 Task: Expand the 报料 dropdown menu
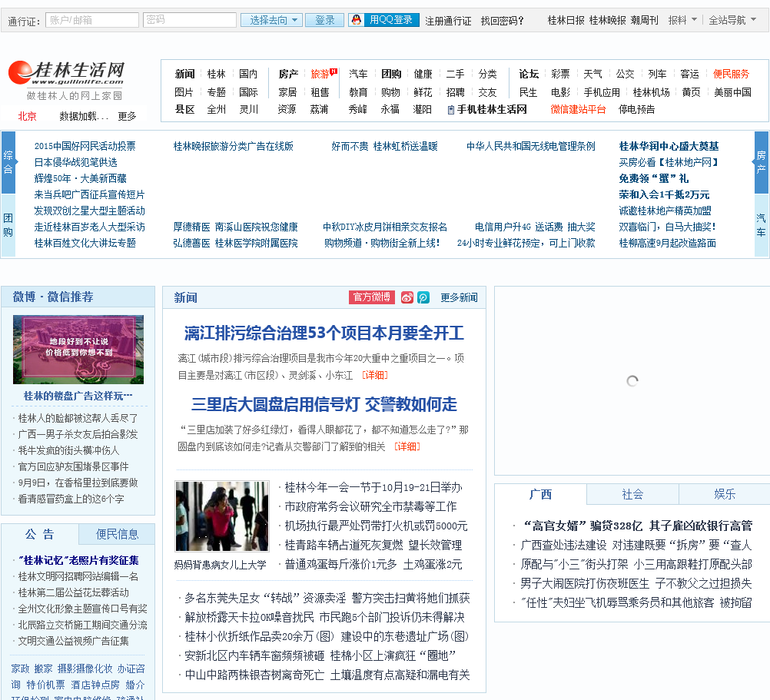(682, 20)
